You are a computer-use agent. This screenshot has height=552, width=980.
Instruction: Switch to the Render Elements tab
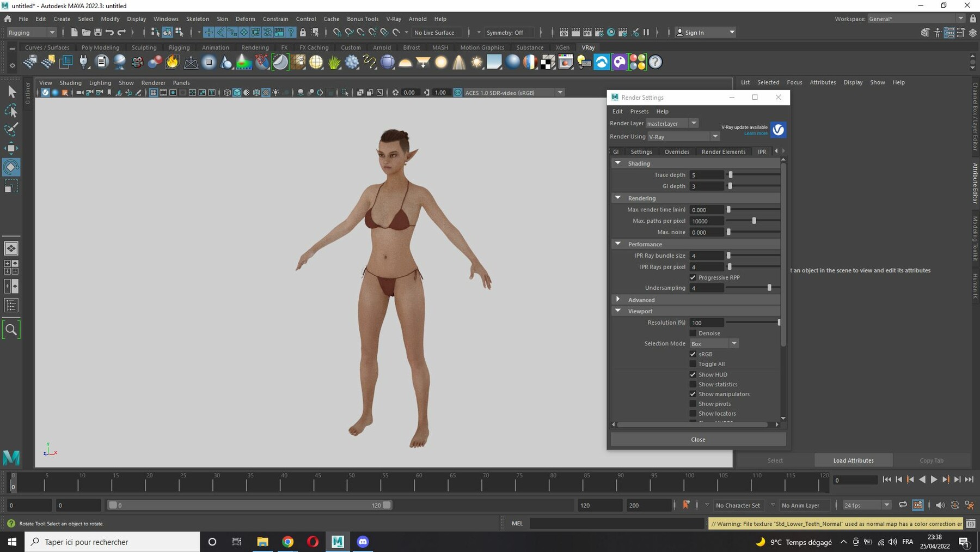click(x=723, y=151)
